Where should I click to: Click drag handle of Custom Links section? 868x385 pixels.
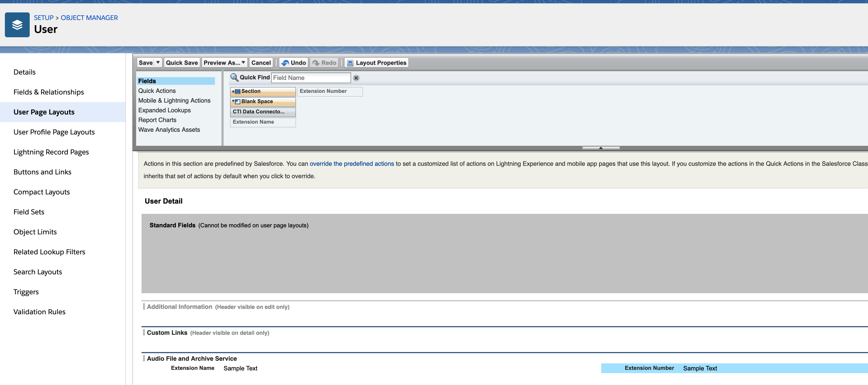(144, 332)
